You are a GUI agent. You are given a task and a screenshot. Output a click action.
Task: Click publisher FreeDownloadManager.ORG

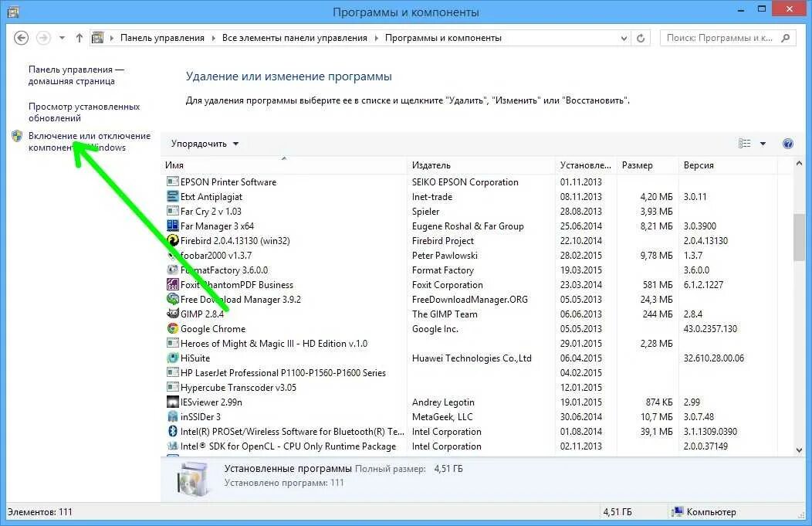[470, 300]
